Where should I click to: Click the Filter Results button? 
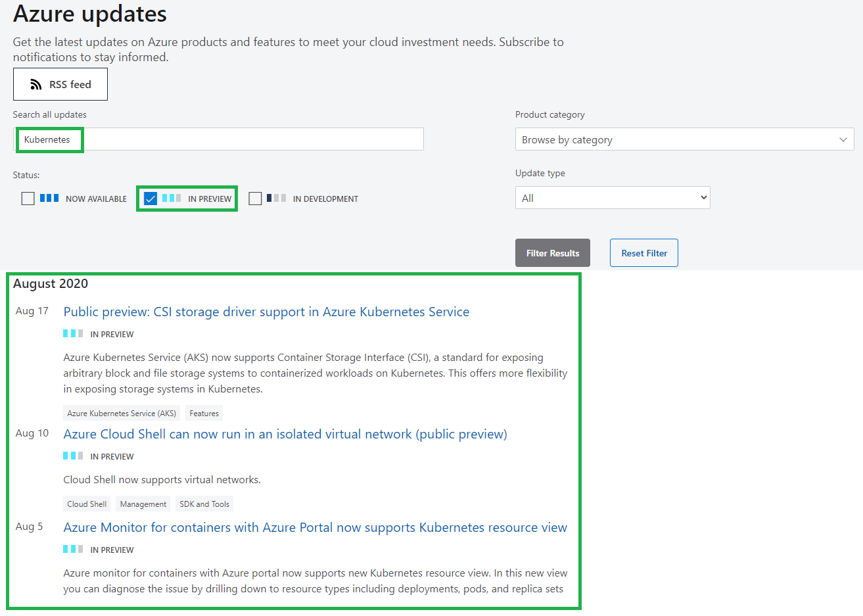point(552,252)
